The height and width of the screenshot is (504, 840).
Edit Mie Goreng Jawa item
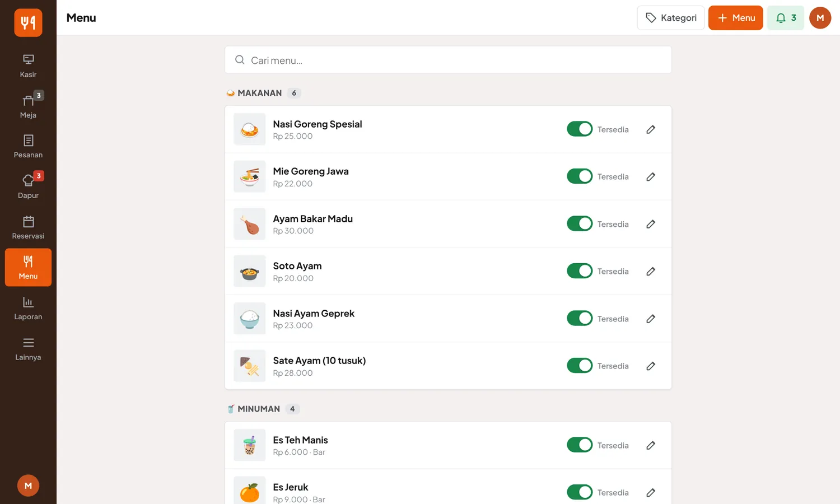(x=651, y=176)
